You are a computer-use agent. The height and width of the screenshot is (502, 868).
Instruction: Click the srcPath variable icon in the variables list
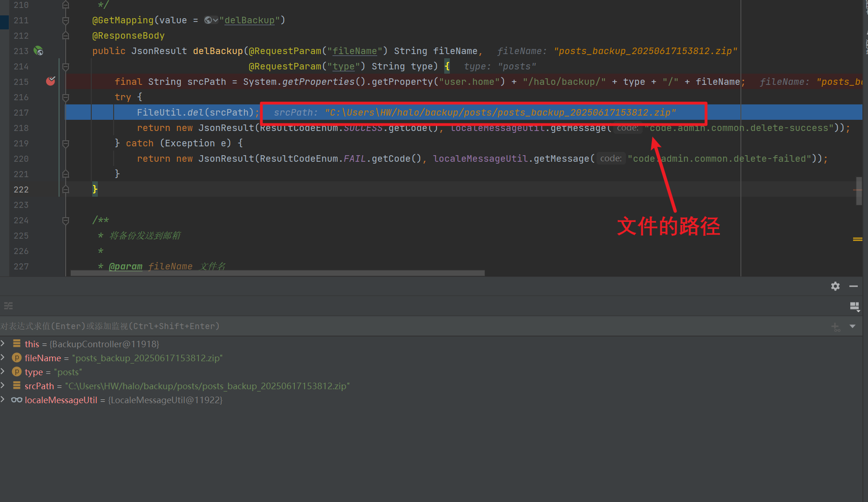pos(17,385)
